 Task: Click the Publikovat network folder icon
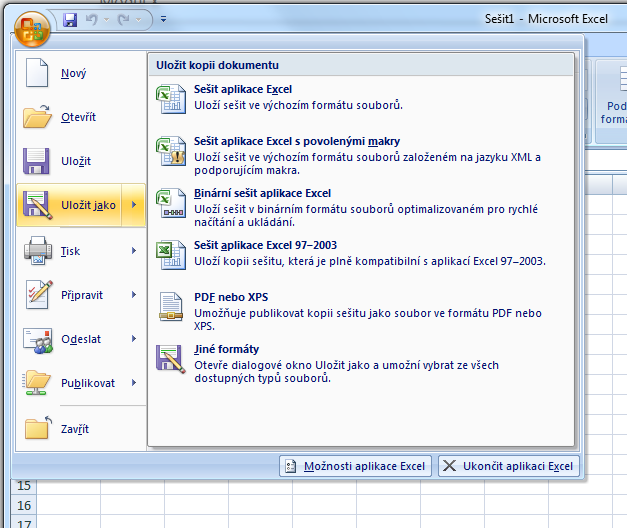point(37,383)
